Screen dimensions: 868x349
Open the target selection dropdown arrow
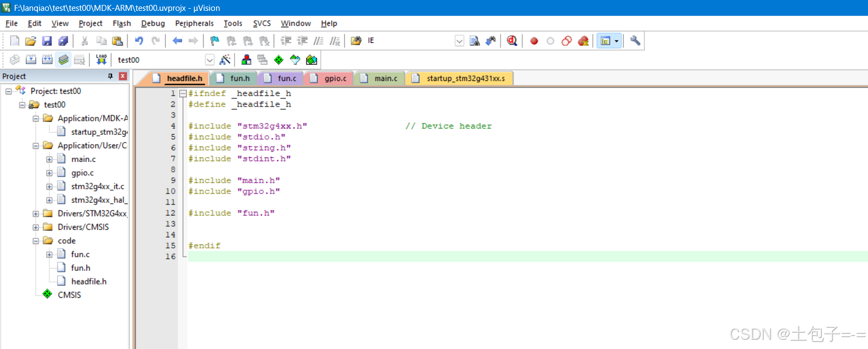(x=210, y=60)
